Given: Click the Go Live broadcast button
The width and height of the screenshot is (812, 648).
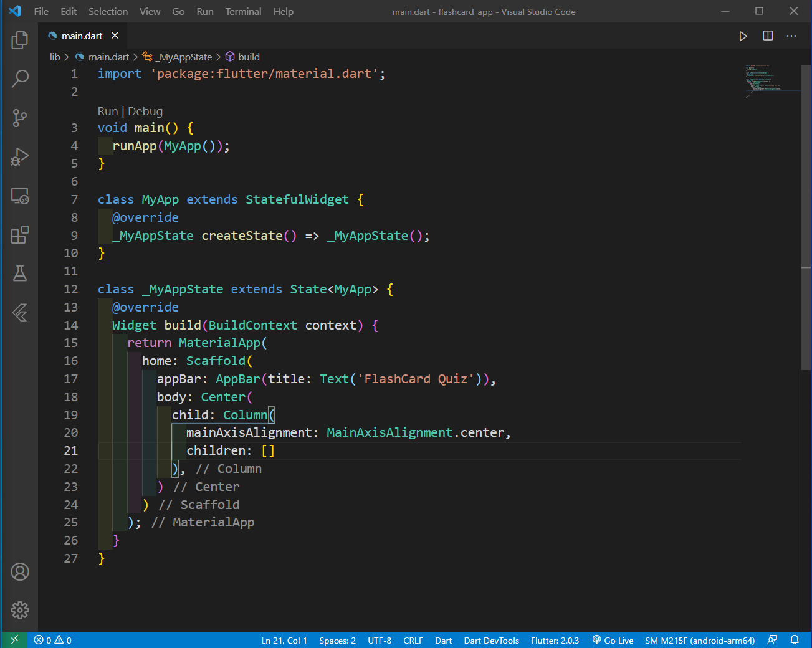Looking at the screenshot, I should (613, 640).
